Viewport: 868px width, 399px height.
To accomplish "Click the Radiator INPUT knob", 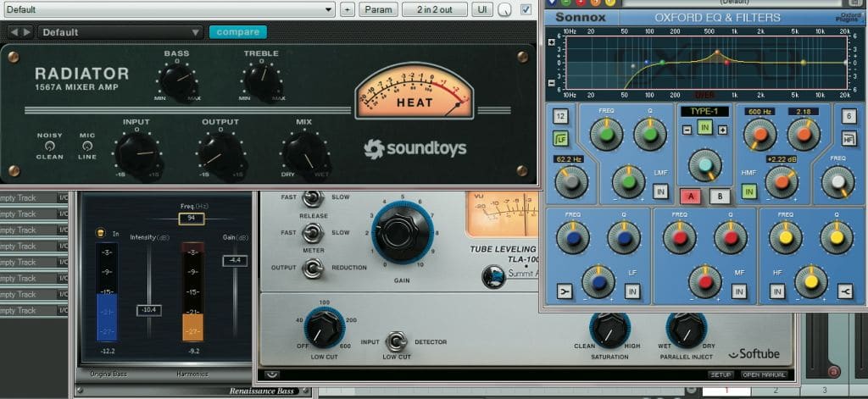I will (137, 153).
